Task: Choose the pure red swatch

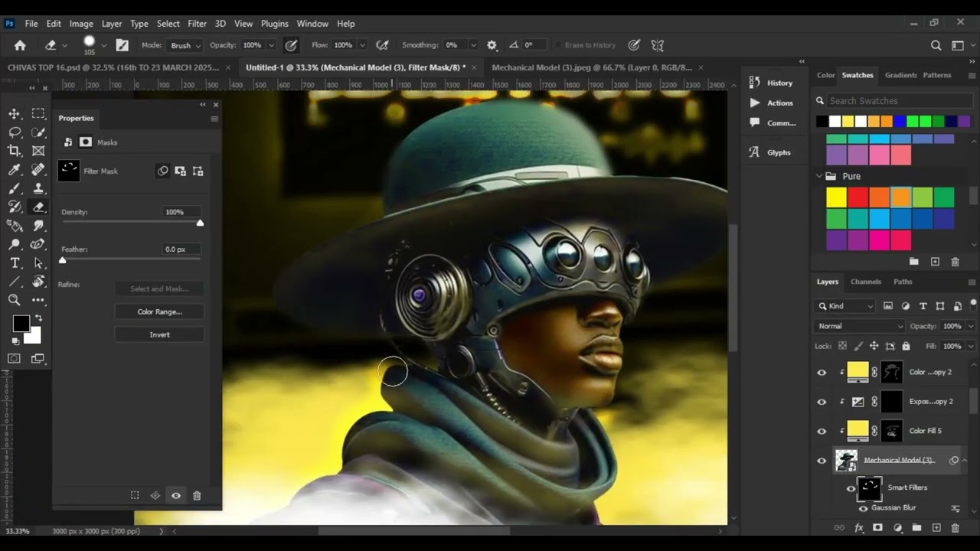Action: tap(857, 198)
